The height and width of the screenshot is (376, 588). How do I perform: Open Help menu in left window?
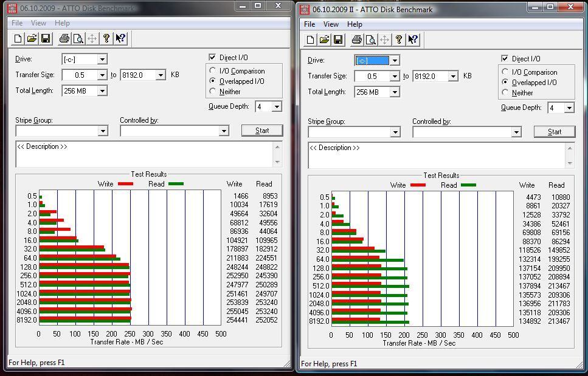(x=62, y=23)
